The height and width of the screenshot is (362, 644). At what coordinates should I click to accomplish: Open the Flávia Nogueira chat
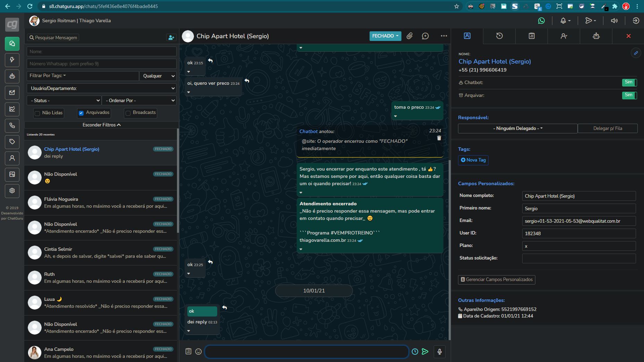(101, 203)
